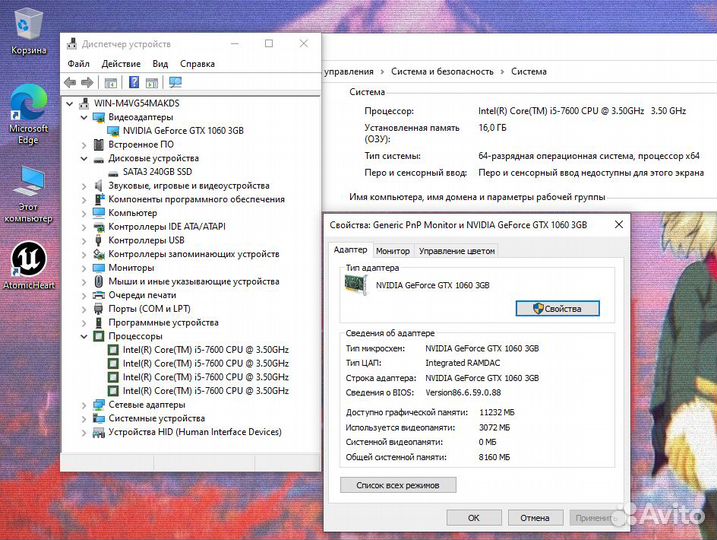Expand the Встроенное ПО category
717x540 pixels.
(84, 145)
